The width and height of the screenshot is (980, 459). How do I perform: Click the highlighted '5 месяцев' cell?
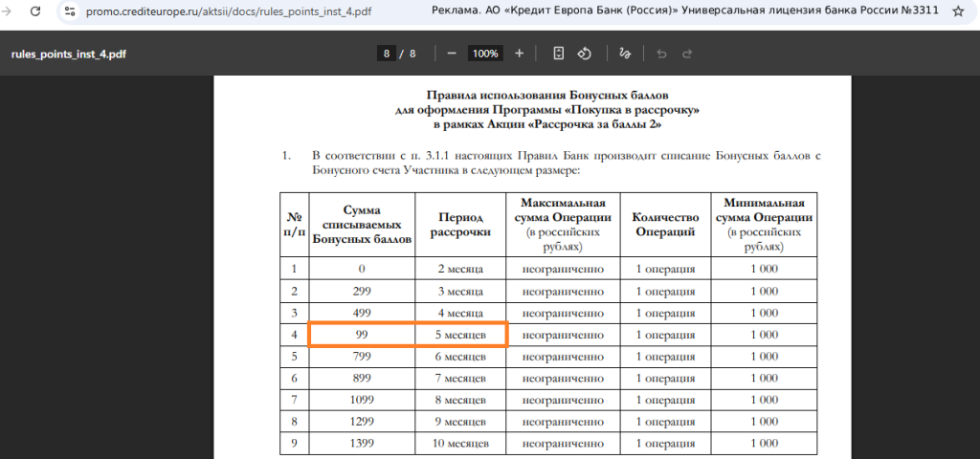click(460, 335)
